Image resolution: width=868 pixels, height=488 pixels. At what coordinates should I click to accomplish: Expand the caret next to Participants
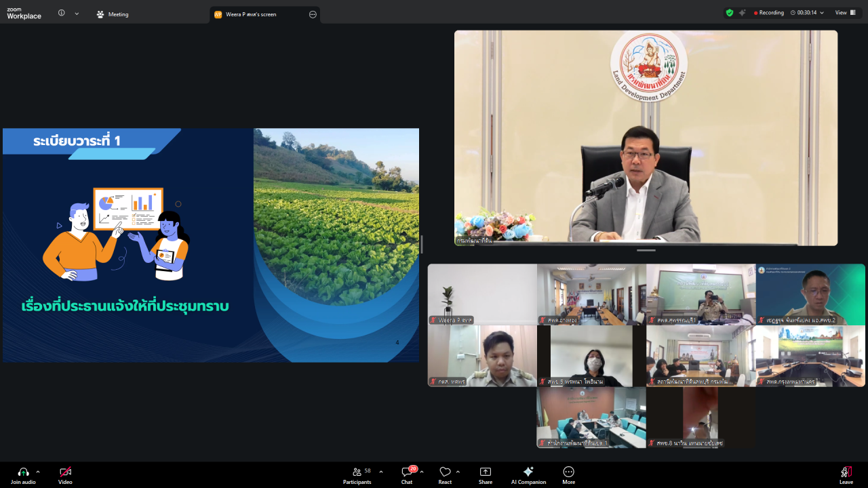381,472
